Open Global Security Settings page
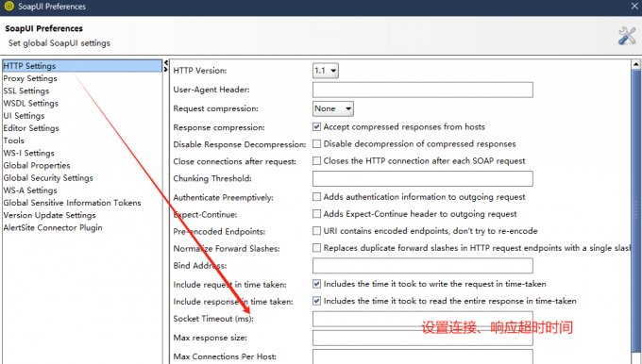Image resolution: width=642 pixels, height=364 pixels. pyautogui.click(x=48, y=178)
